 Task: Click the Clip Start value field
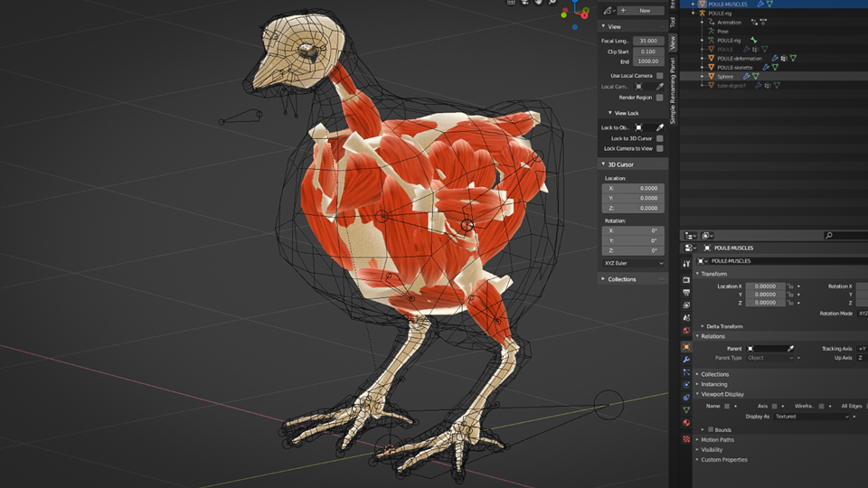648,52
